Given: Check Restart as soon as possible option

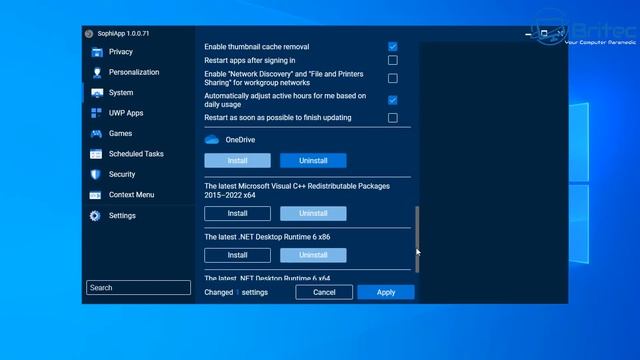Looking at the screenshot, I should pos(393,118).
